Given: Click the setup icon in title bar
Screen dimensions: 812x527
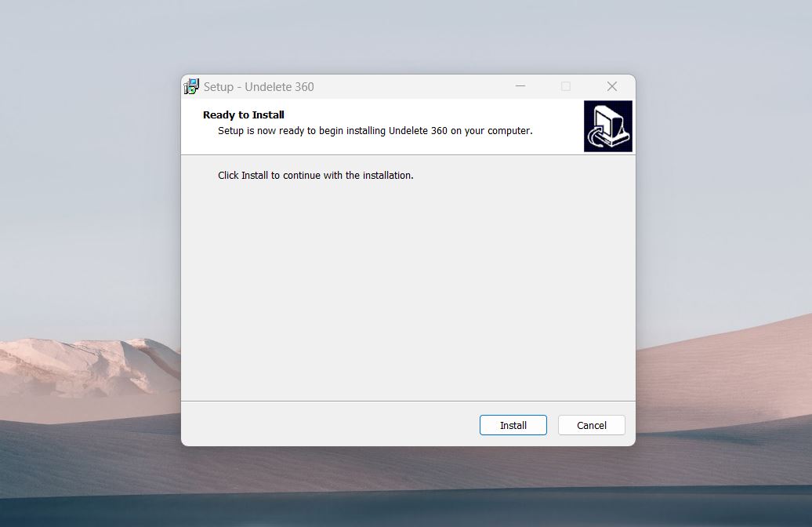Looking at the screenshot, I should tap(191, 86).
